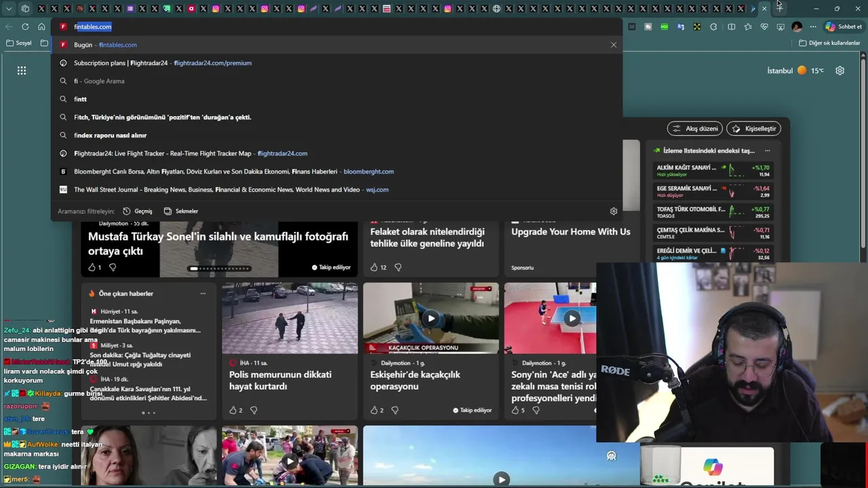This screenshot has height=488, width=868.
Task: Open the Settings and more ellipsis
Action: click(813, 26)
